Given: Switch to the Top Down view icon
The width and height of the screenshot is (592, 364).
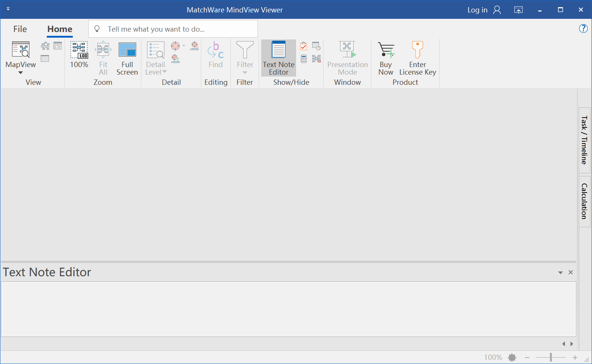Looking at the screenshot, I should 45,46.
